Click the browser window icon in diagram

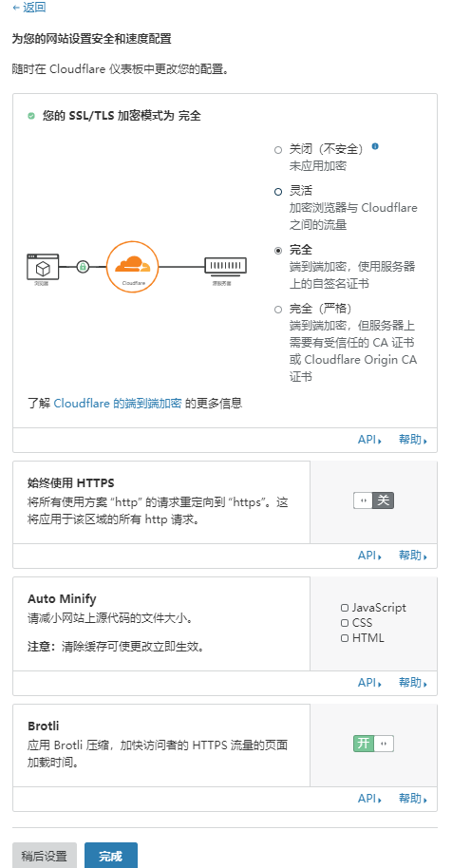43,267
